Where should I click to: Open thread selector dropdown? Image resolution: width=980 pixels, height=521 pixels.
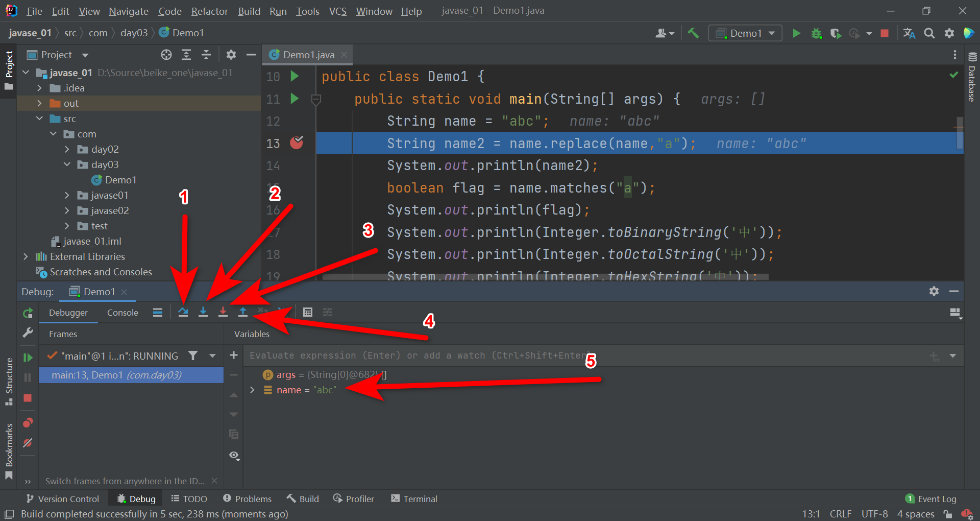212,356
